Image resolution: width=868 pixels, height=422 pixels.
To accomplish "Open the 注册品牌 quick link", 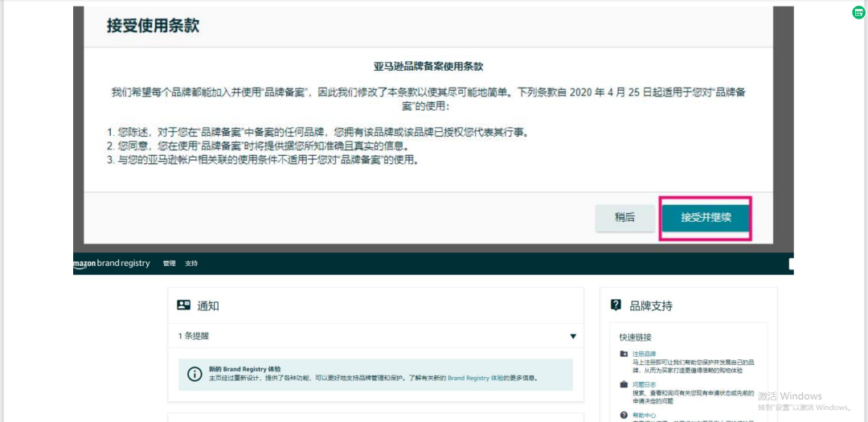I will [645, 354].
